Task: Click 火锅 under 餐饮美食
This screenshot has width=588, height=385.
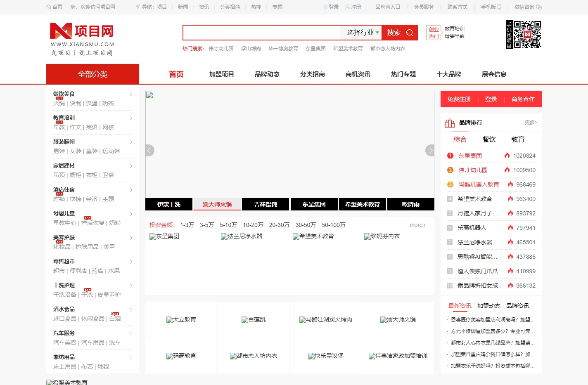Action: pyautogui.click(x=59, y=103)
